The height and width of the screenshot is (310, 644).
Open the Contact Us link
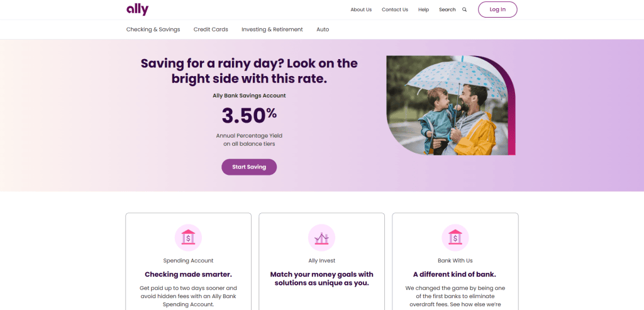click(395, 9)
